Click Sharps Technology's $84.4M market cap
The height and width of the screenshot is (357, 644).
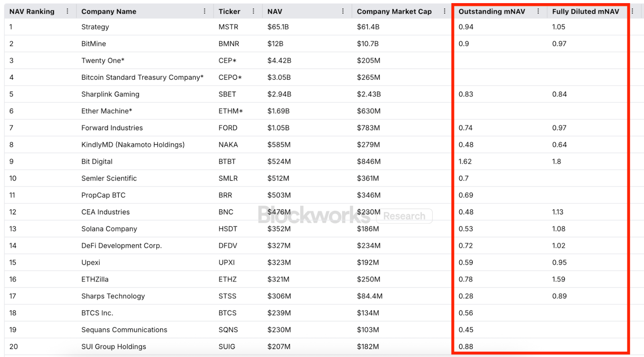(370, 296)
